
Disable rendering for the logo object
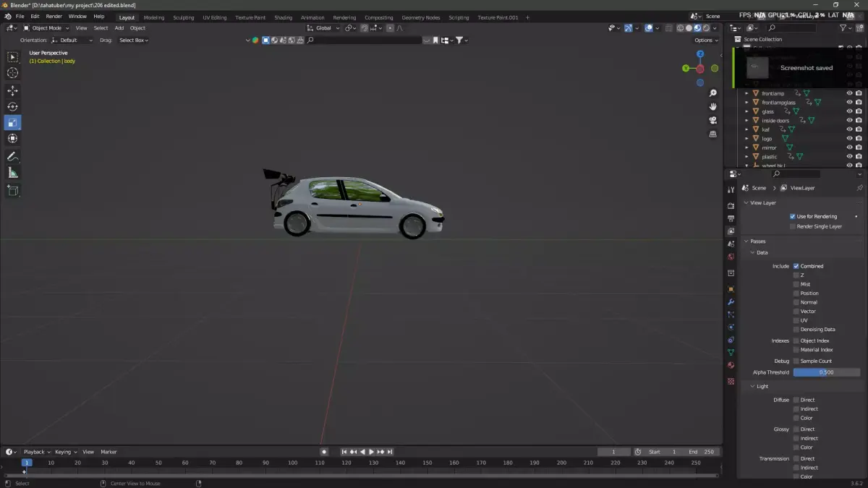[859, 138]
